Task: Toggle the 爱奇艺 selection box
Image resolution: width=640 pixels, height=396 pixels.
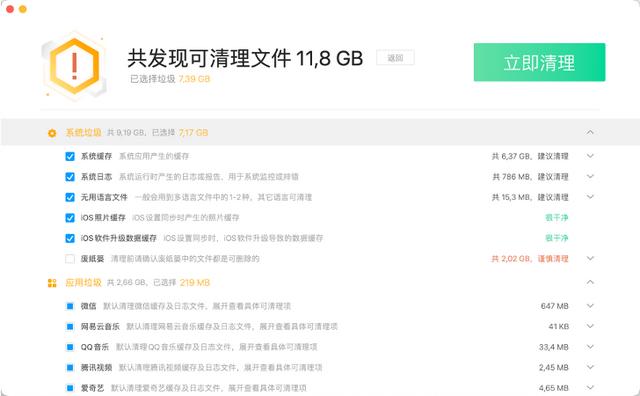Action: coord(70,388)
